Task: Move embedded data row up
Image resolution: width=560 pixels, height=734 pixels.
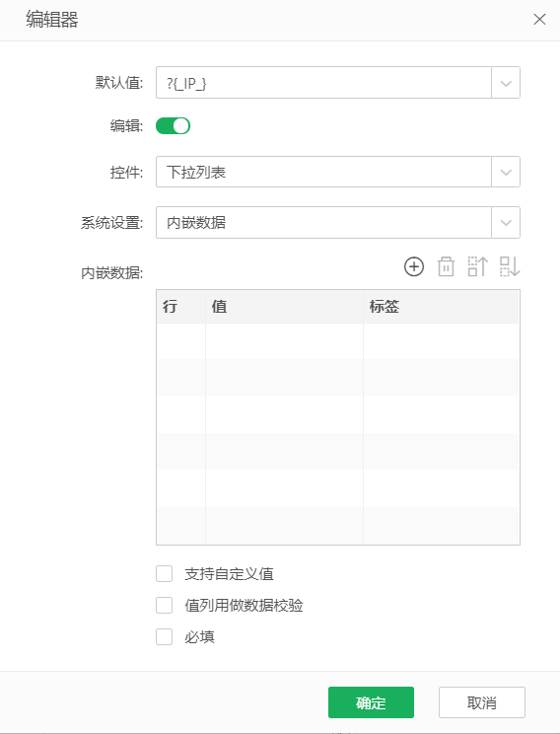Action: coord(477,266)
